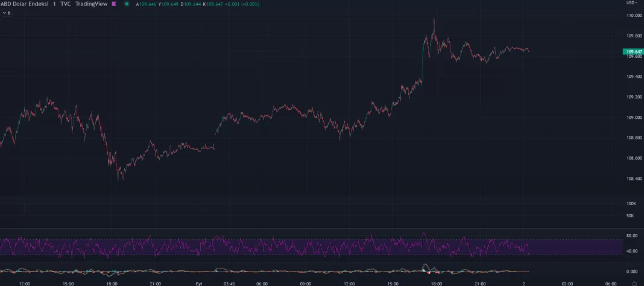Click the 0.000 MACD scale label

pyautogui.click(x=632, y=272)
